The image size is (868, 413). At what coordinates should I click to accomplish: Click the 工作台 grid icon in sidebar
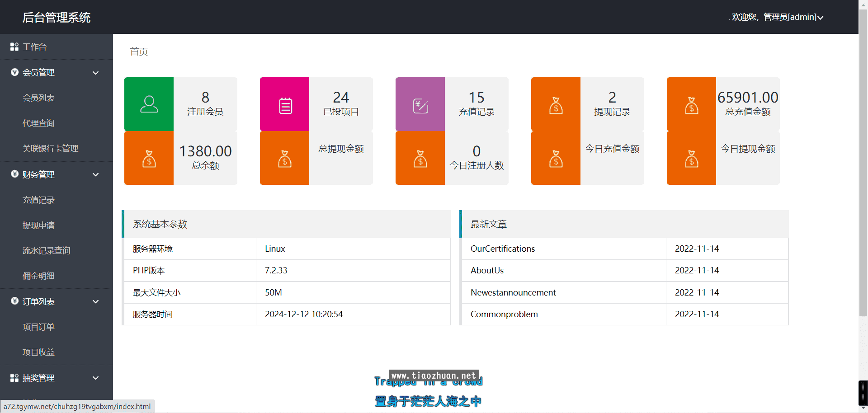point(14,47)
